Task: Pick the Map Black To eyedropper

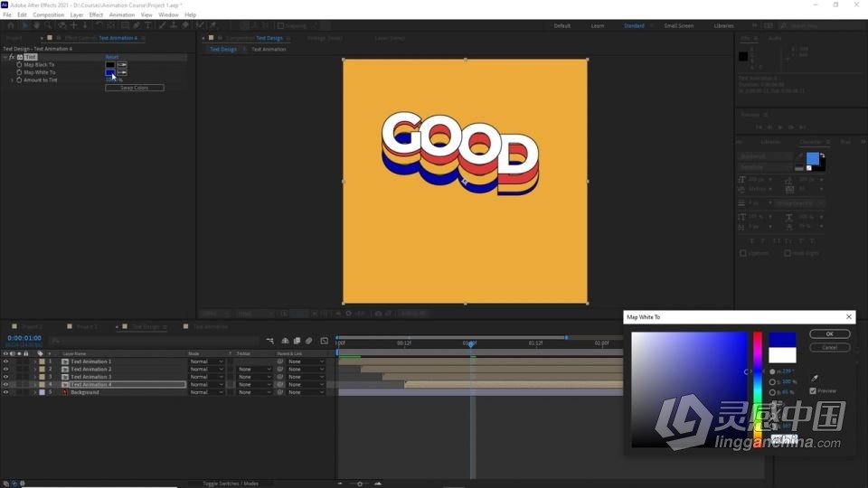Action: pos(122,65)
